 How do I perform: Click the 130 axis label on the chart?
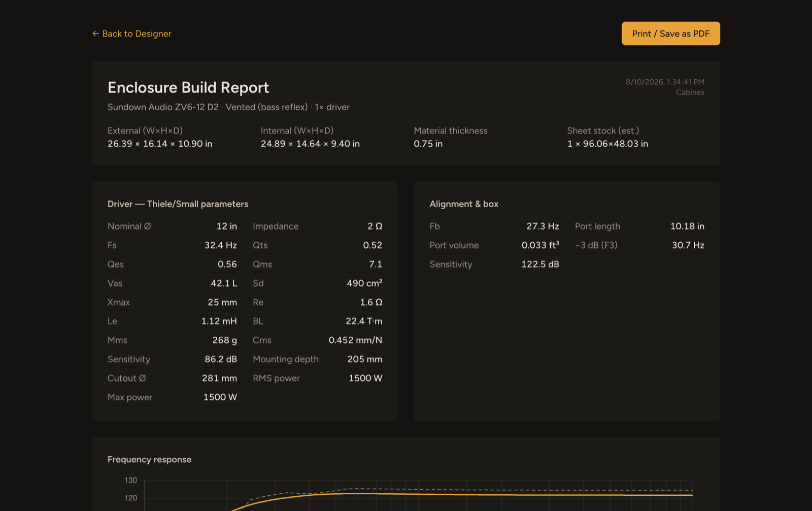tap(130, 480)
